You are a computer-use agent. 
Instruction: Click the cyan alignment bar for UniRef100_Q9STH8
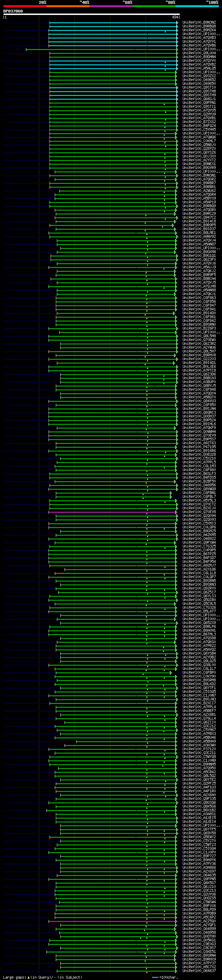(x=113, y=91)
